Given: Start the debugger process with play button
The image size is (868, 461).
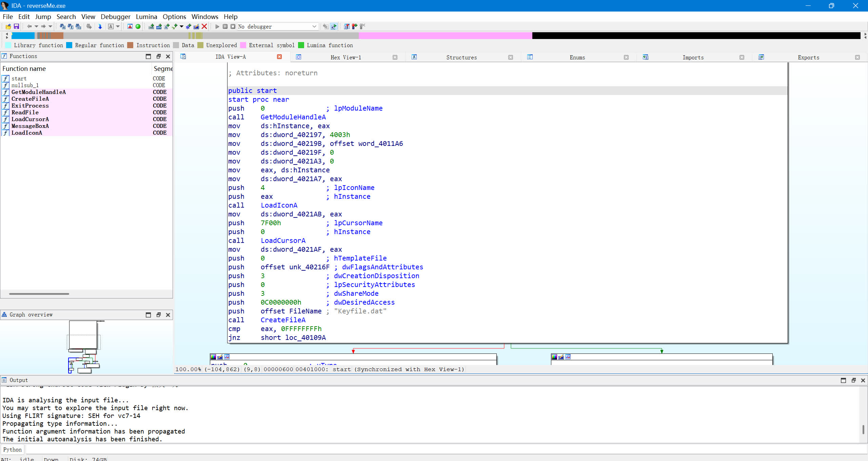Looking at the screenshot, I should pyautogui.click(x=217, y=26).
